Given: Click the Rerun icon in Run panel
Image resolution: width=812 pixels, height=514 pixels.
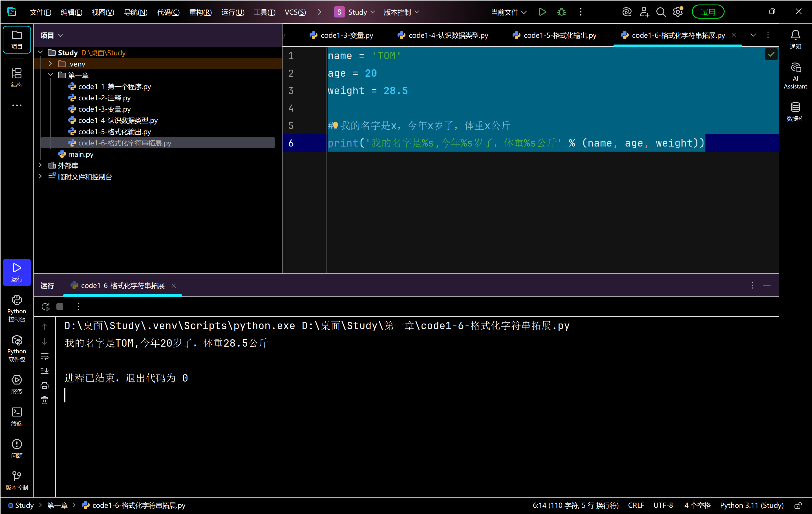Looking at the screenshot, I should click(x=45, y=307).
